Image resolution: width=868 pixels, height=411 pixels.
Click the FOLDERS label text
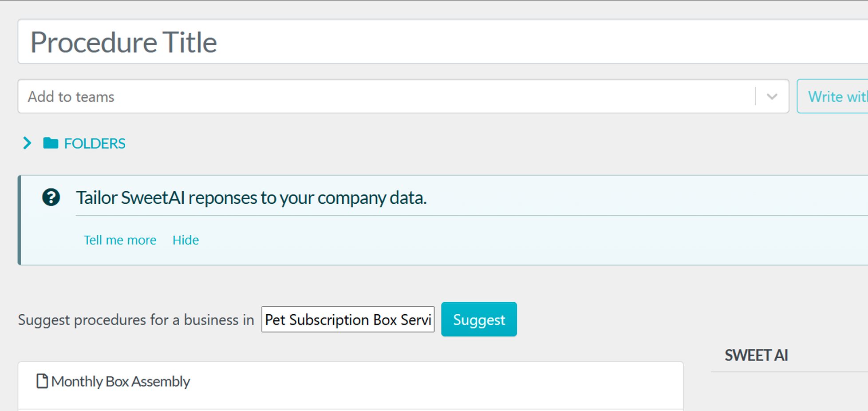coord(95,143)
